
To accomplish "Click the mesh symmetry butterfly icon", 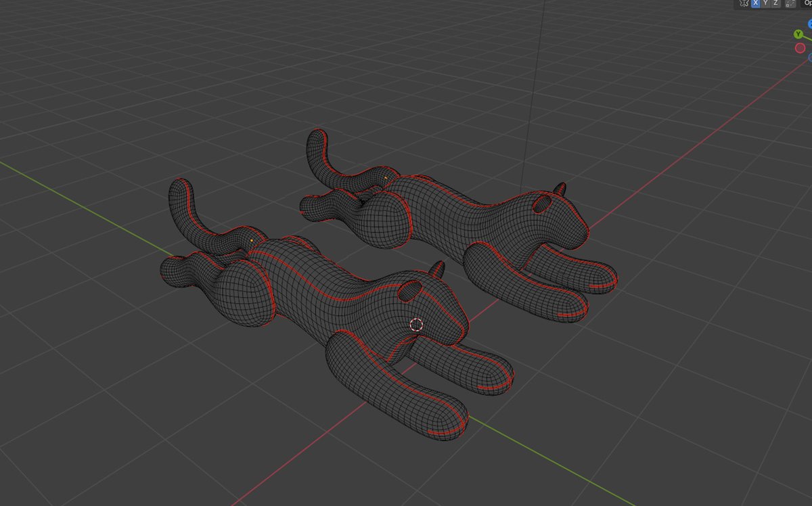I will pyautogui.click(x=744, y=3).
